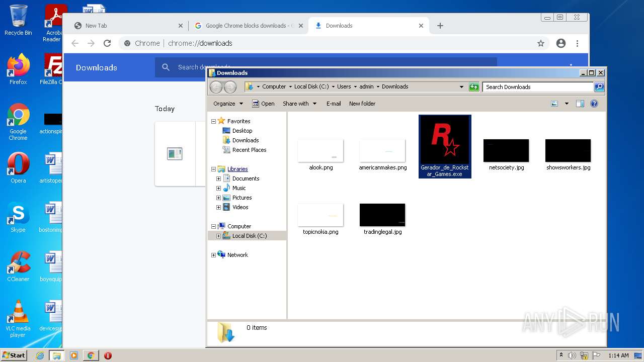Launch Opera from the desktop
Image resolution: width=644 pixels, height=362 pixels.
click(18, 167)
